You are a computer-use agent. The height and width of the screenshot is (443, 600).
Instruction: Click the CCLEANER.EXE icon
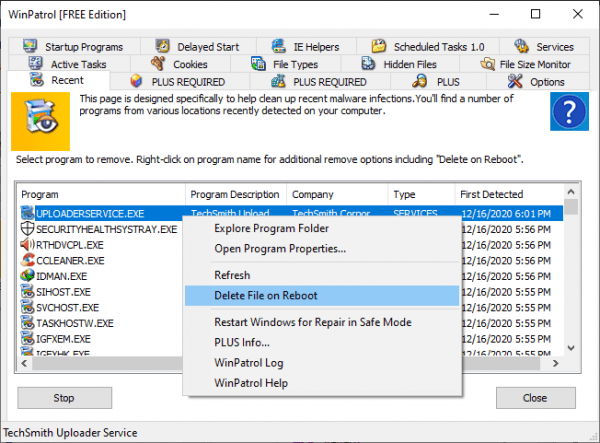27,260
